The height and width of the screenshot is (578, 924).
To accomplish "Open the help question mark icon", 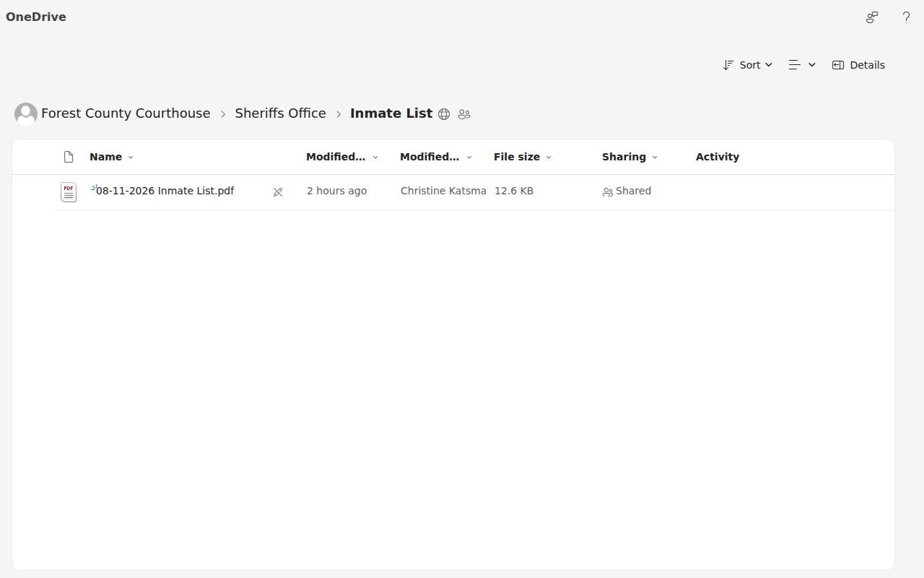I will click(x=906, y=17).
